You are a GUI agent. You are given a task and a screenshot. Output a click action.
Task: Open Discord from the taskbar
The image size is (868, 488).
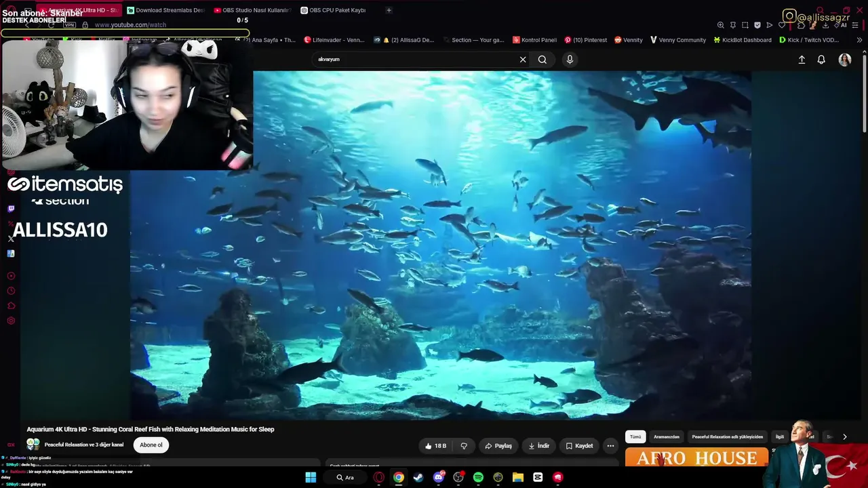(x=439, y=477)
